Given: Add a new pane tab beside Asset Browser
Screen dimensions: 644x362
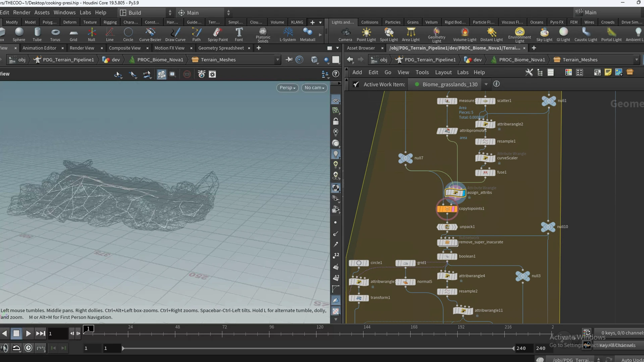Looking at the screenshot, I should pyautogui.click(x=534, y=48).
